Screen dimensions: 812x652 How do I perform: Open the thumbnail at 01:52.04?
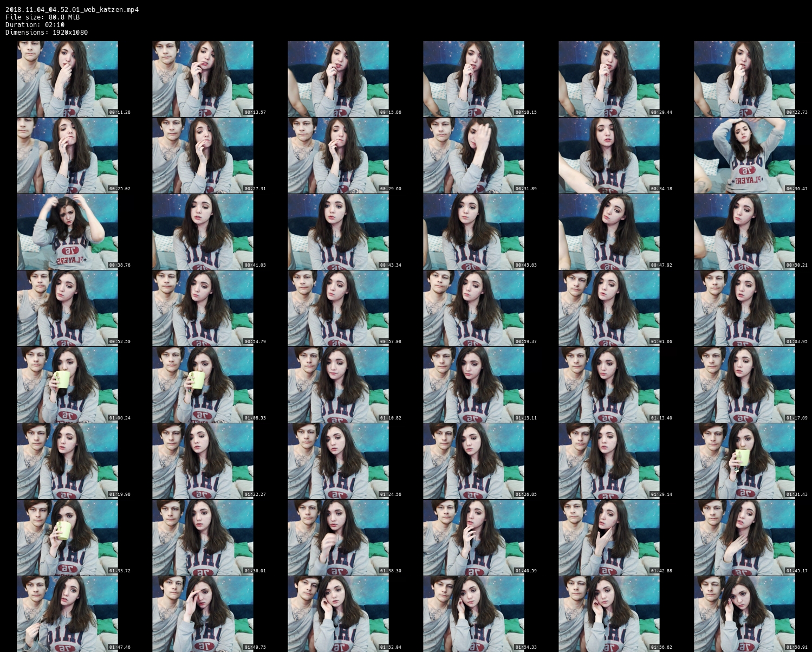(x=338, y=614)
